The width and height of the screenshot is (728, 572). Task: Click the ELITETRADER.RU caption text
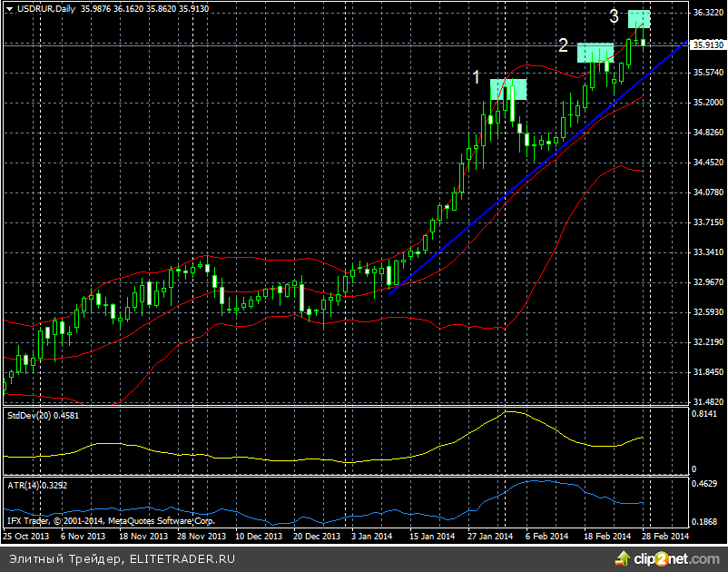coord(182,559)
